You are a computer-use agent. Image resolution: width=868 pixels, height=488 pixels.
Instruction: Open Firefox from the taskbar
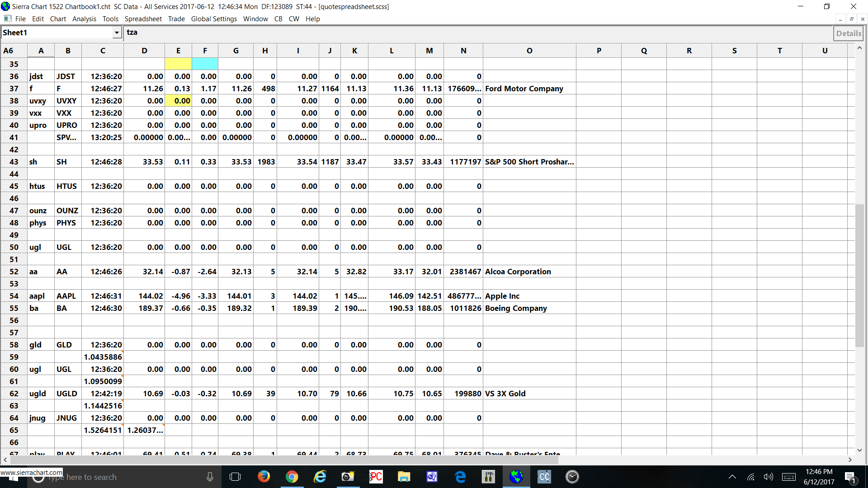click(264, 477)
